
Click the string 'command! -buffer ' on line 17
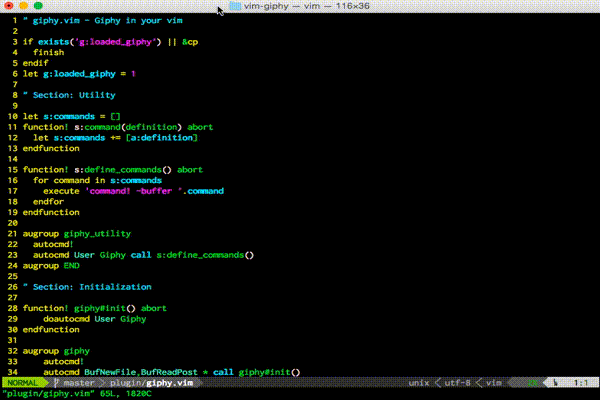pyautogui.click(x=134, y=191)
